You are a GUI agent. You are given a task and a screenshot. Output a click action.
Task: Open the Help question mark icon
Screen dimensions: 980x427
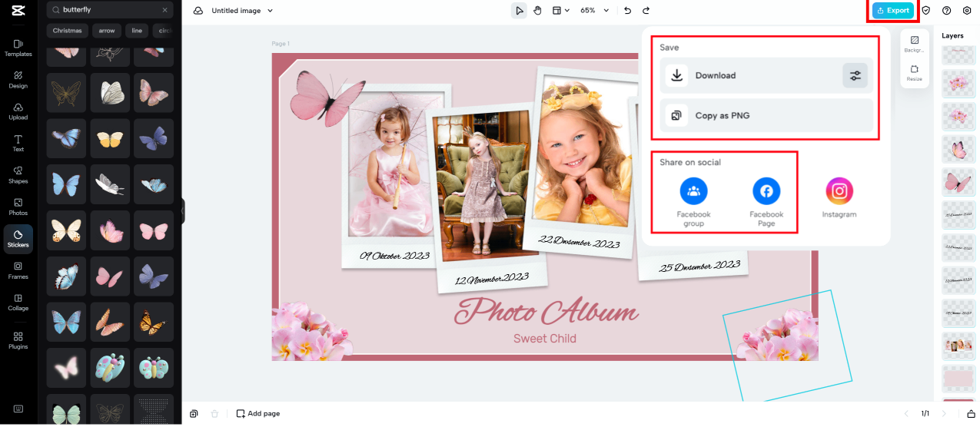(946, 11)
